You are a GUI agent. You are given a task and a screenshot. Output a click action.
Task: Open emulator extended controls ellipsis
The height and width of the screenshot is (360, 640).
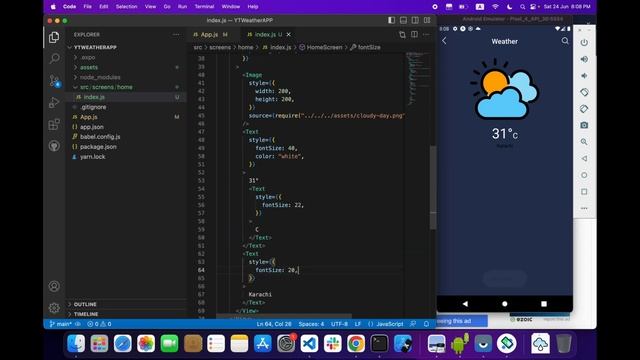pyautogui.click(x=584, y=208)
